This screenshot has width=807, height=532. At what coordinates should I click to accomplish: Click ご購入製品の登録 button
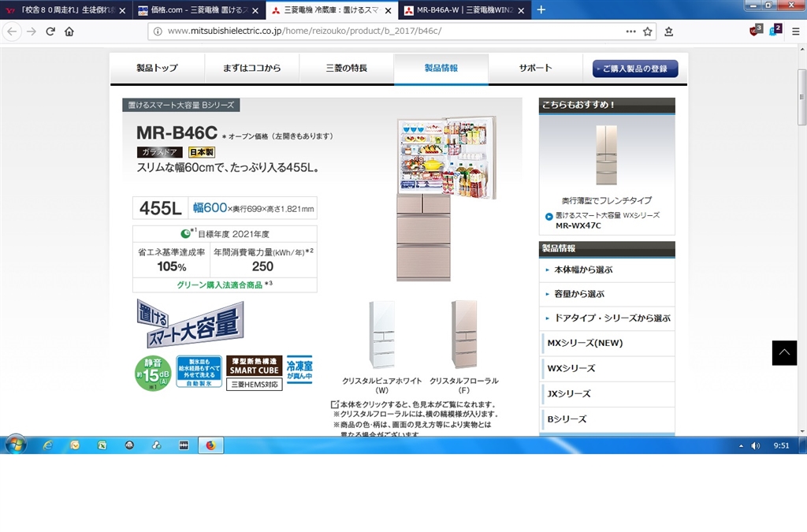pos(635,69)
